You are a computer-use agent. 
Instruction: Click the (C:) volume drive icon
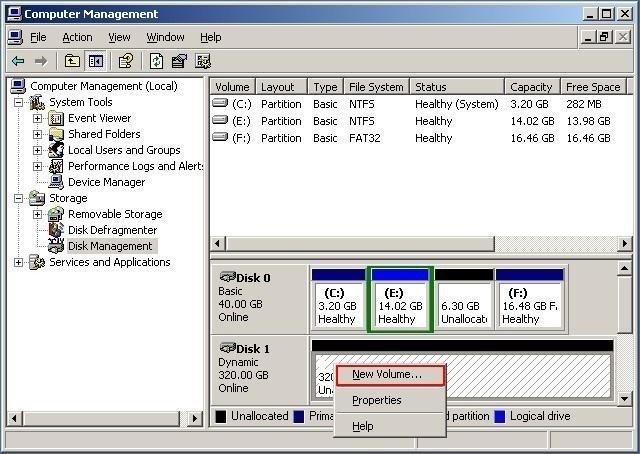pos(220,103)
